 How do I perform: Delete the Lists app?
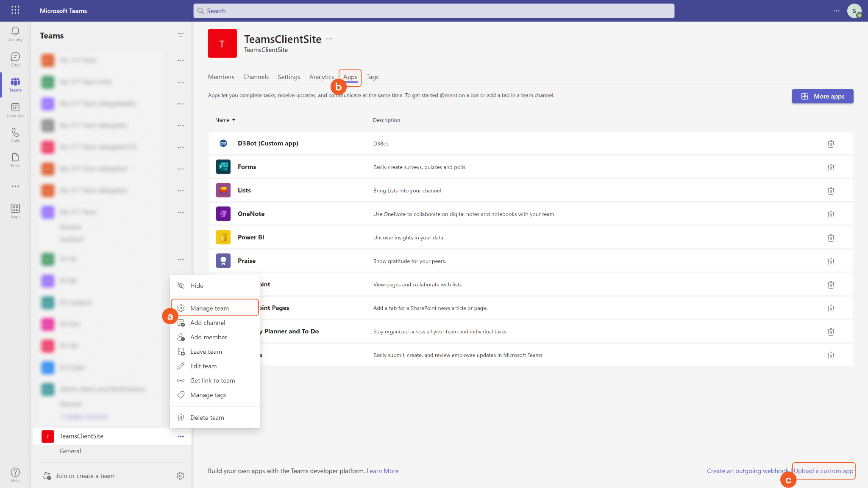click(x=831, y=191)
